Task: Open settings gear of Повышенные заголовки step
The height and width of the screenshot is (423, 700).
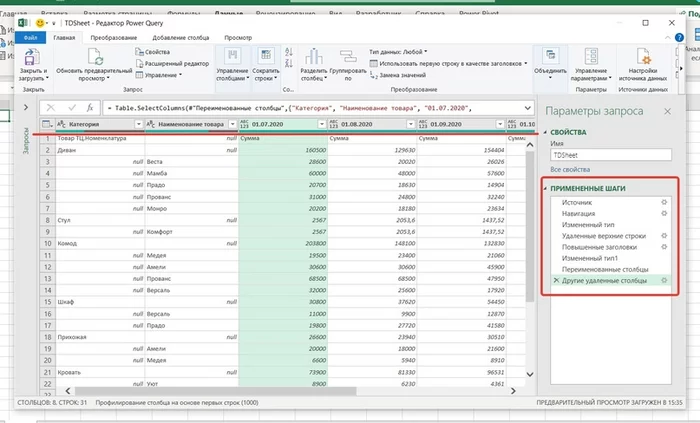Action: point(664,247)
